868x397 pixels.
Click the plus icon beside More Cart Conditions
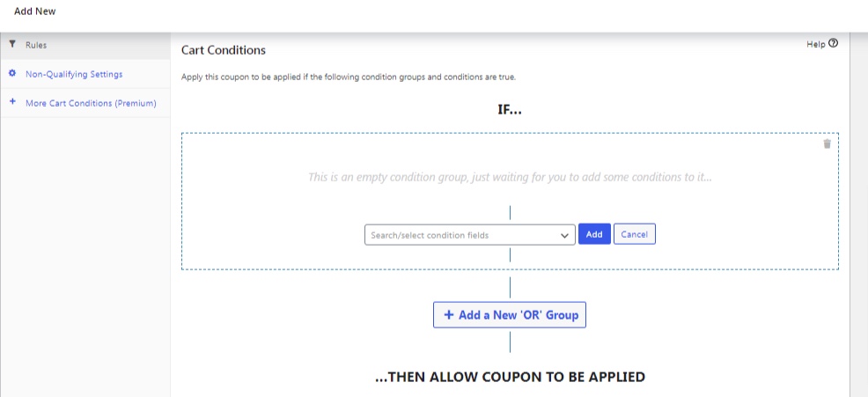[x=12, y=102]
